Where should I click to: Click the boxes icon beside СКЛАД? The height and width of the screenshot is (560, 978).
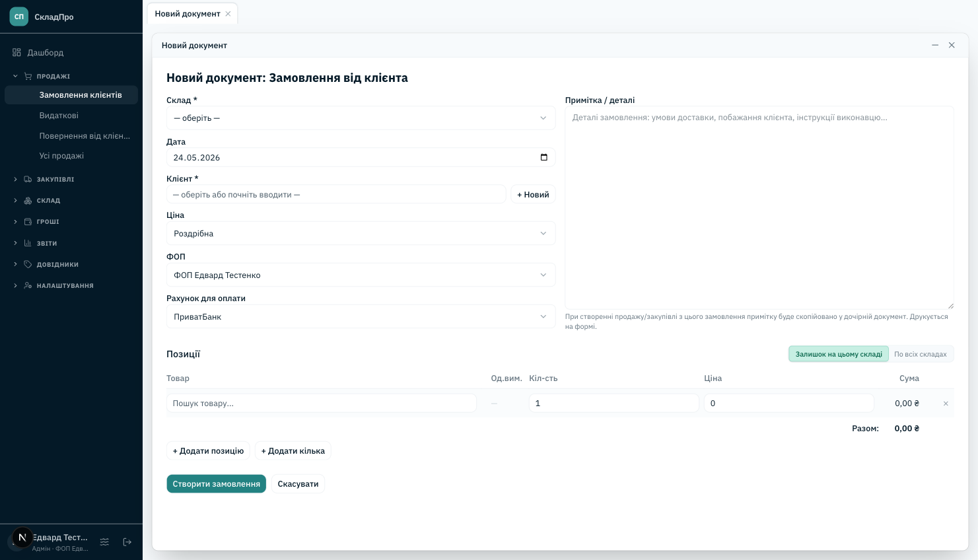(x=28, y=200)
